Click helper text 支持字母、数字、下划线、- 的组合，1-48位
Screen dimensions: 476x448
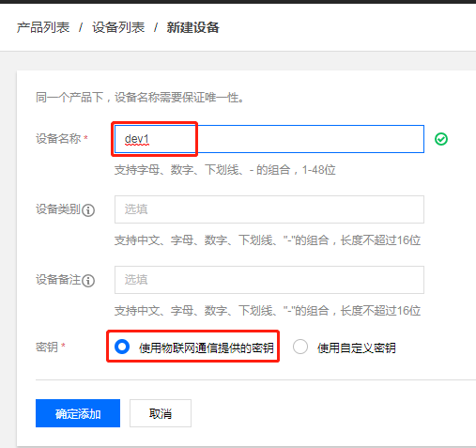(x=225, y=170)
